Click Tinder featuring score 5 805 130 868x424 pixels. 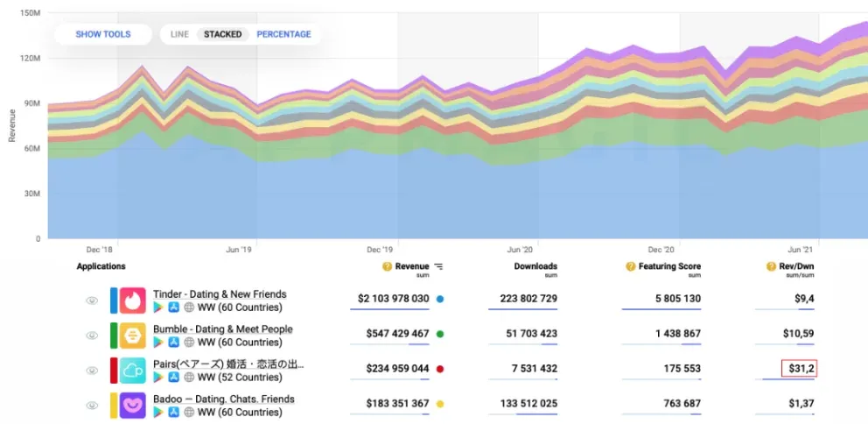pos(678,299)
